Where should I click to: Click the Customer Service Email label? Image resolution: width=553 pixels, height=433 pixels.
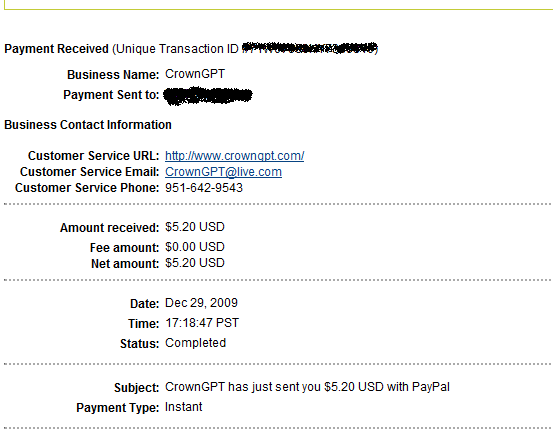click(90, 172)
